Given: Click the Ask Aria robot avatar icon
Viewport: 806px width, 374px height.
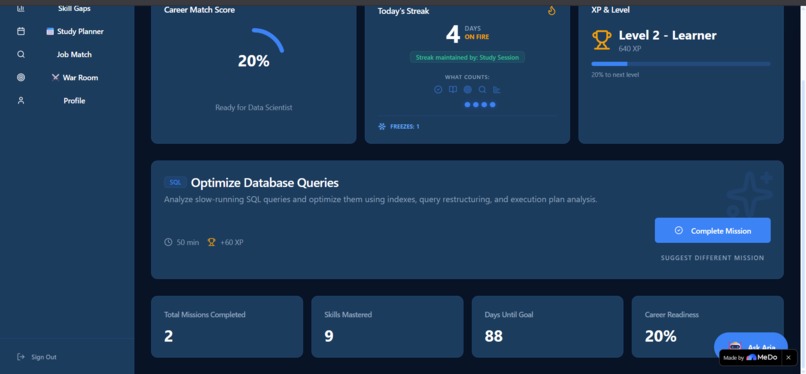Looking at the screenshot, I should (735, 346).
